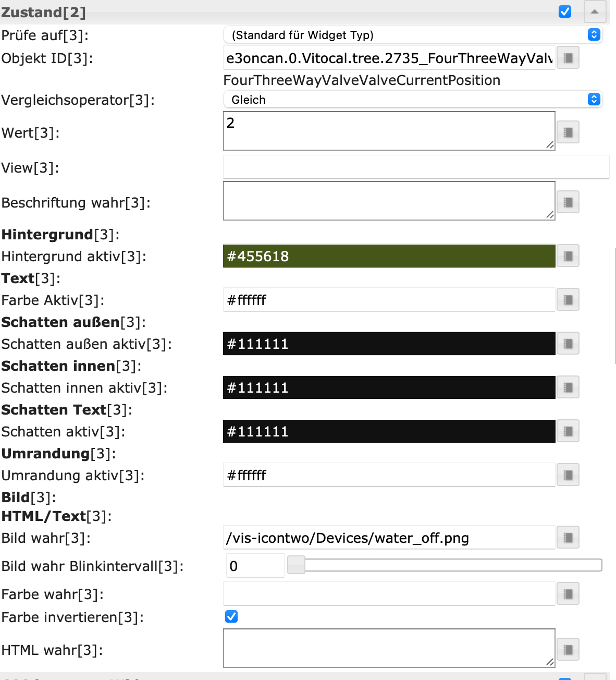
Task: Open the Prüfe auf[3] dropdown
Action: pos(413,35)
